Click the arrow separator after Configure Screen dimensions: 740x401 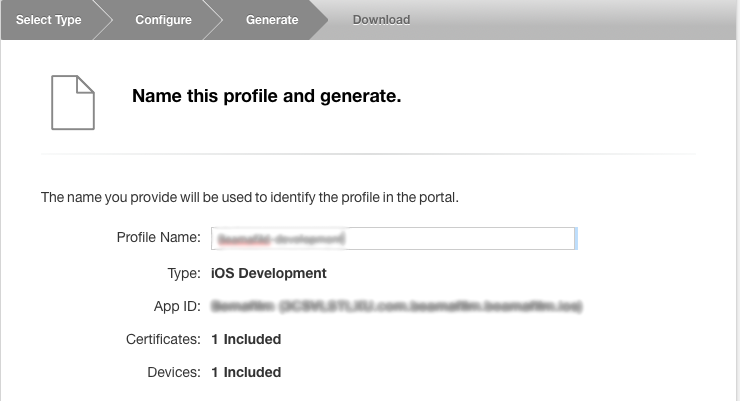(212, 20)
